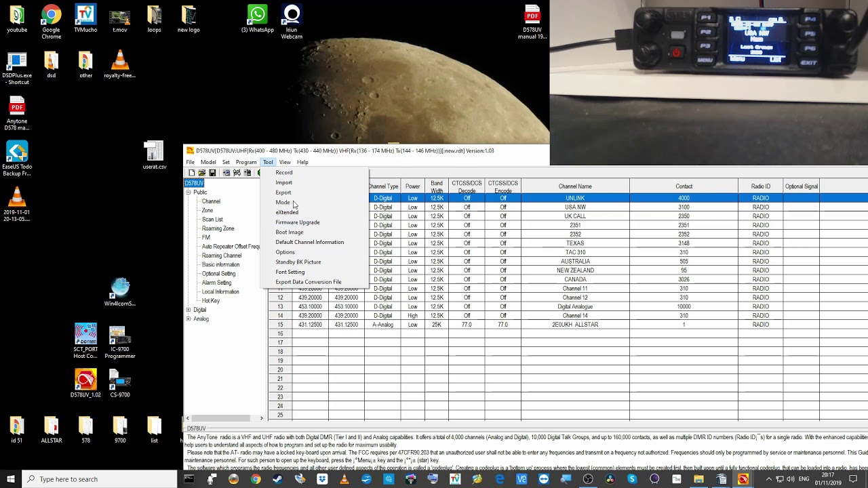Screen dimensions: 868x488
Task: Open the View menu
Action: click(285, 162)
